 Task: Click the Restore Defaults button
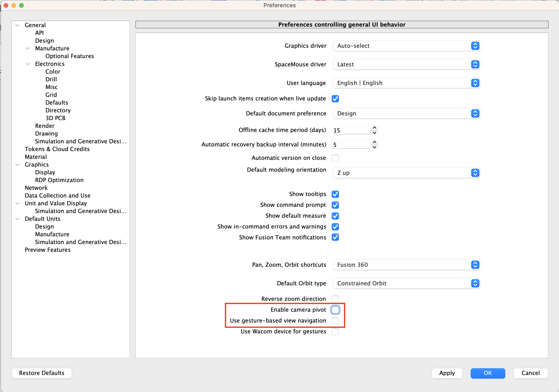point(41,373)
